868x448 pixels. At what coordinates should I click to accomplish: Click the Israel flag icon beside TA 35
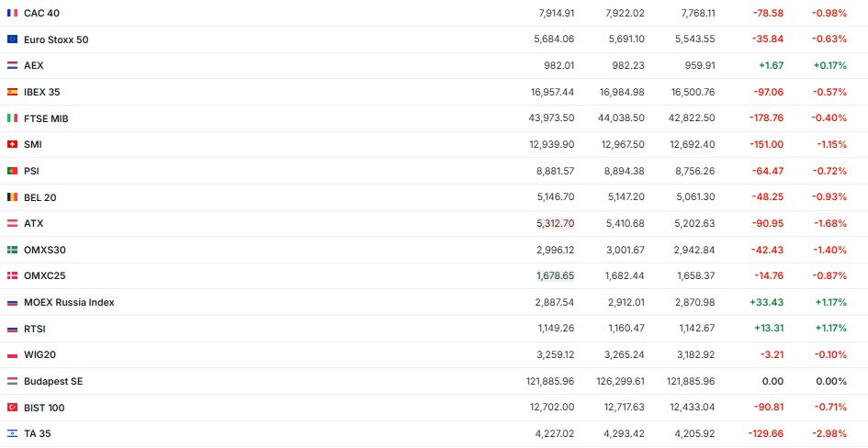pos(12,433)
